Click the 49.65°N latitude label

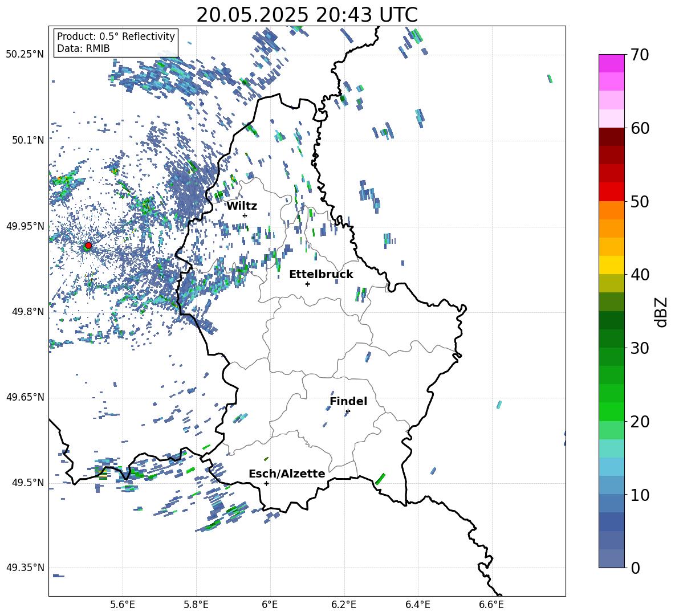pyautogui.click(x=25, y=397)
